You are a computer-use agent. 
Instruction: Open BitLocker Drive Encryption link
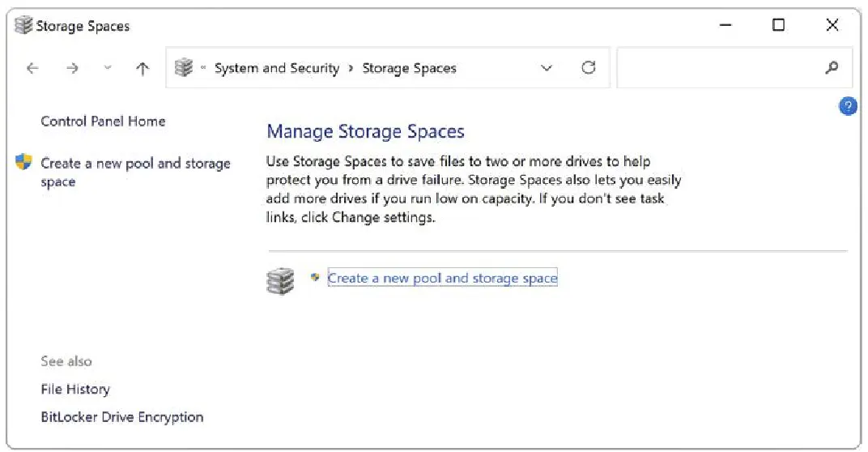(122, 418)
